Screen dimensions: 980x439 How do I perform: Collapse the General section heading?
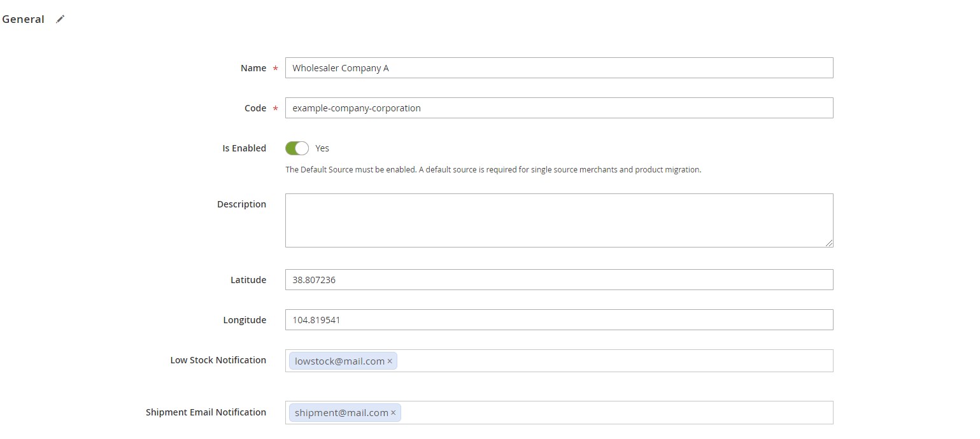point(23,19)
